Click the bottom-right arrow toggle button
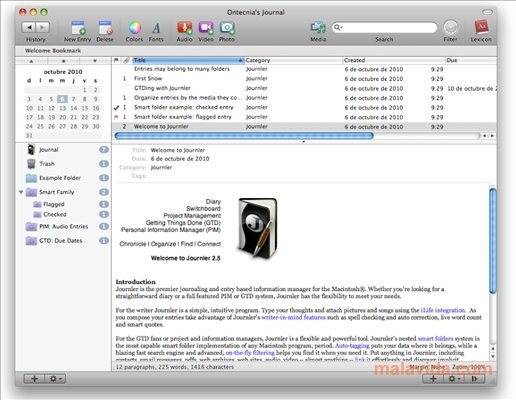The width and height of the screenshot is (516, 400). [x=474, y=379]
